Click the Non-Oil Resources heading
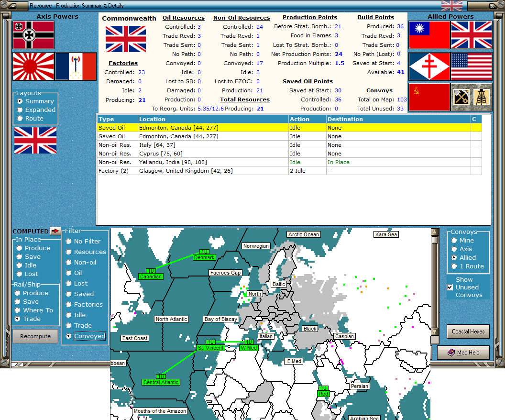The image size is (505, 420). pyautogui.click(x=242, y=18)
